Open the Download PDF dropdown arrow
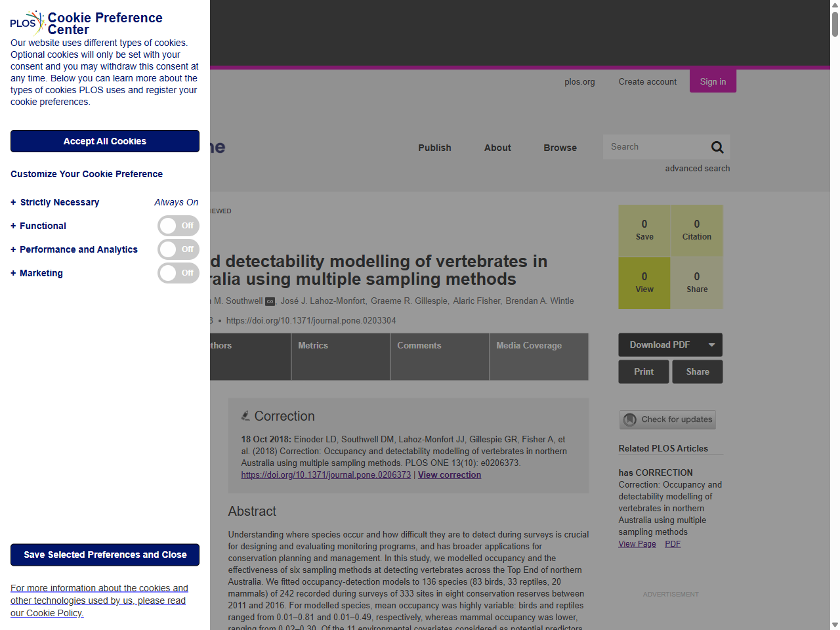Image resolution: width=840 pixels, height=630 pixels. click(711, 345)
